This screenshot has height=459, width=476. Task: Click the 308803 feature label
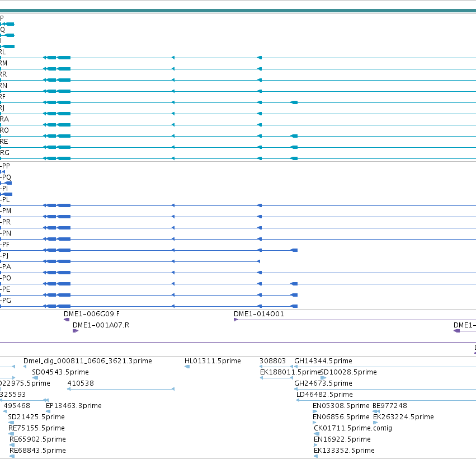272,361
